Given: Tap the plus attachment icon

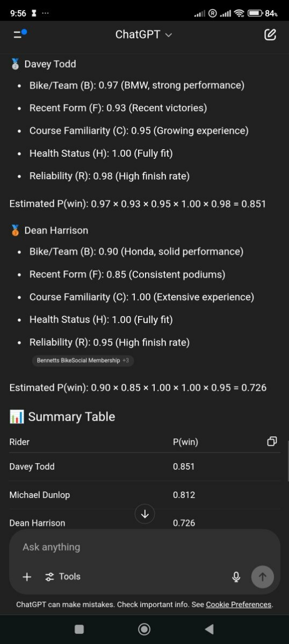Looking at the screenshot, I should (x=27, y=577).
